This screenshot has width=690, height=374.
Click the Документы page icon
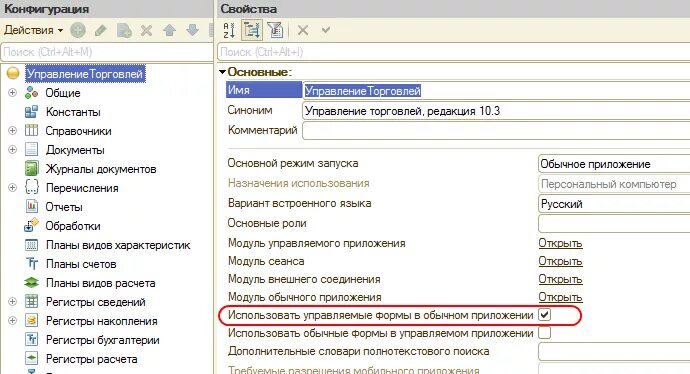31,150
